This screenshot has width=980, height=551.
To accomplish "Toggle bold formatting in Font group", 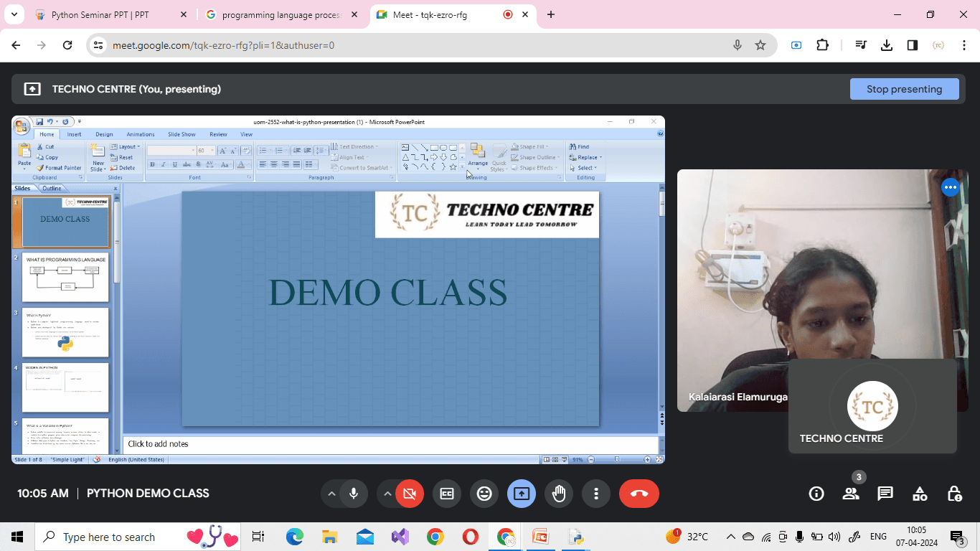I will (152, 164).
